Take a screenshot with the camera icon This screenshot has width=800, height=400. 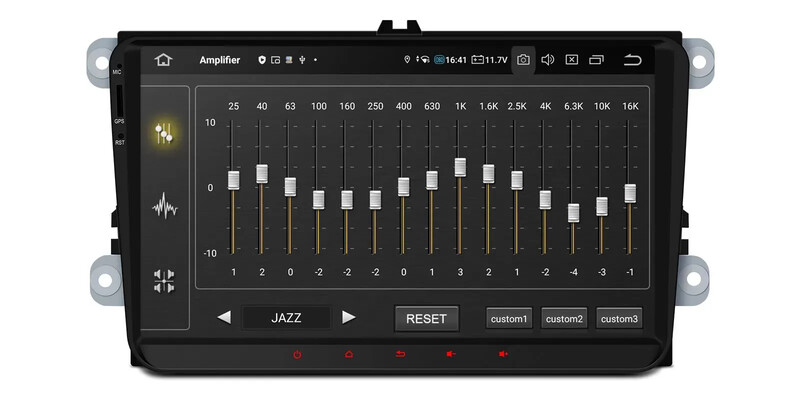point(523,60)
